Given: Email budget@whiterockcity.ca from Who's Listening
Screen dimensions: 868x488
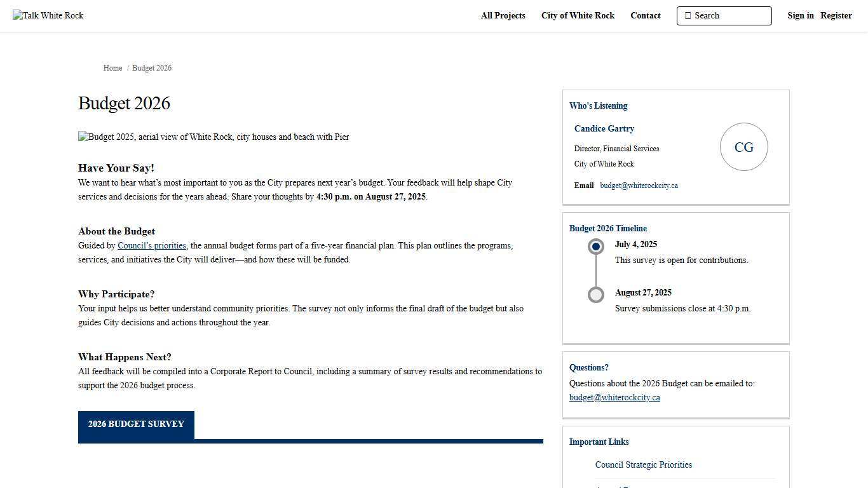Looking at the screenshot, I should coord(639,186).
